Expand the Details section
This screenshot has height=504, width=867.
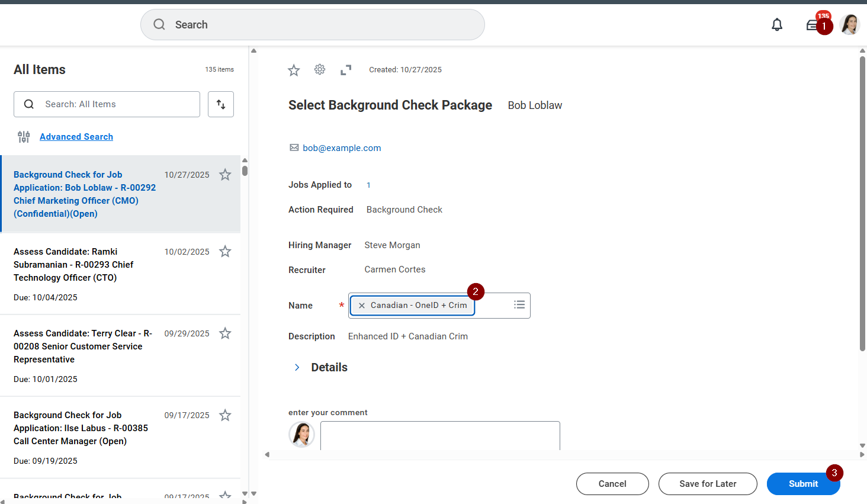[x=297, y=367]
